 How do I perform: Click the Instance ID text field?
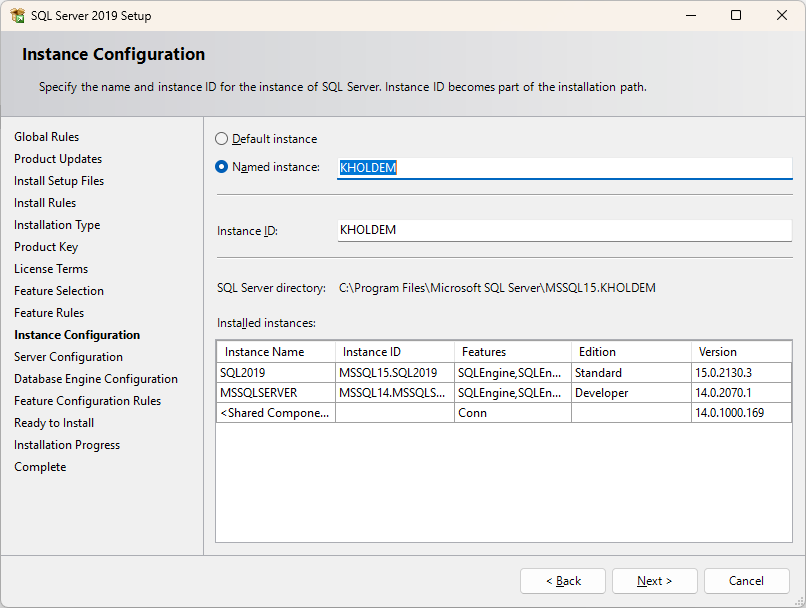(564, 230)
